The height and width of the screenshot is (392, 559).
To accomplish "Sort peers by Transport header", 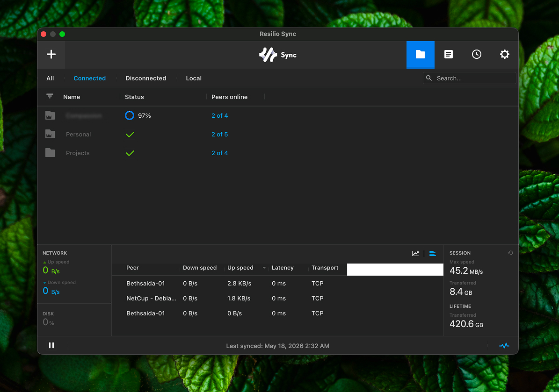I will coord(325,267).
